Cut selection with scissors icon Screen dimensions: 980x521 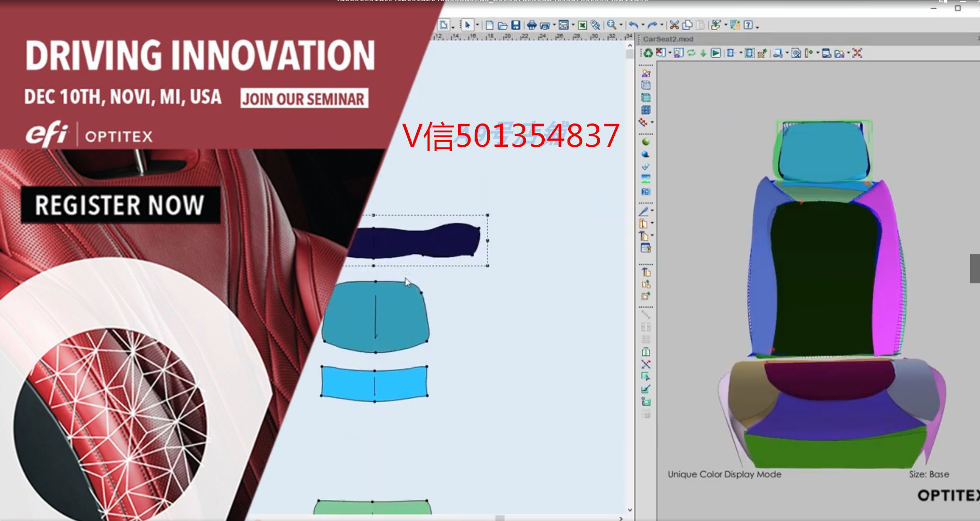[x=674, y=25]
